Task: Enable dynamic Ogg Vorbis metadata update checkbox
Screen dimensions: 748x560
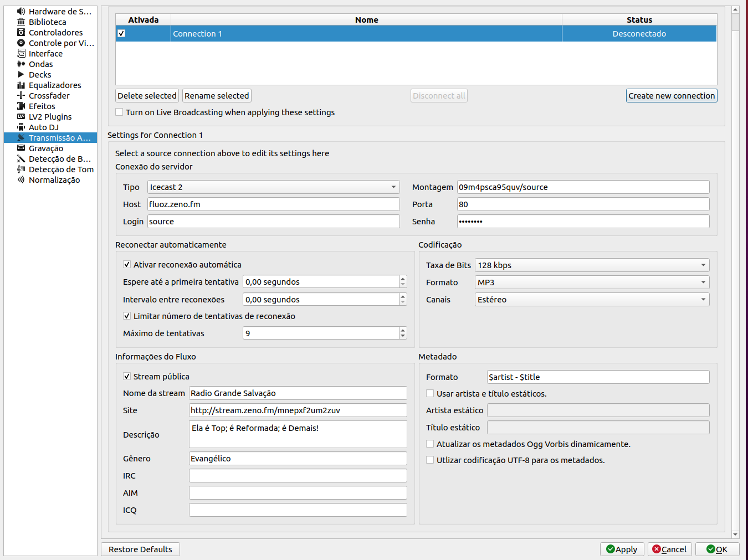Action: 430,444
